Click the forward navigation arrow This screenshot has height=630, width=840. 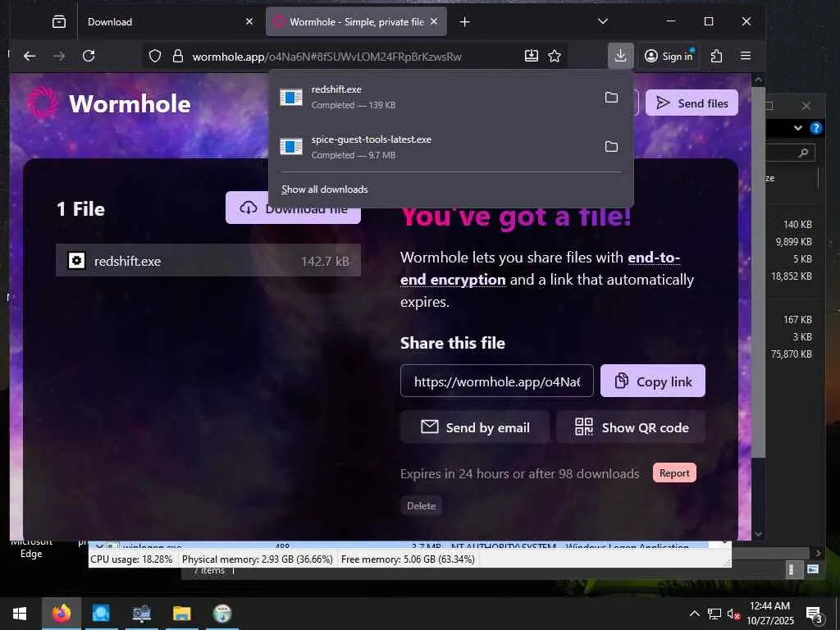tap(59, 57)
